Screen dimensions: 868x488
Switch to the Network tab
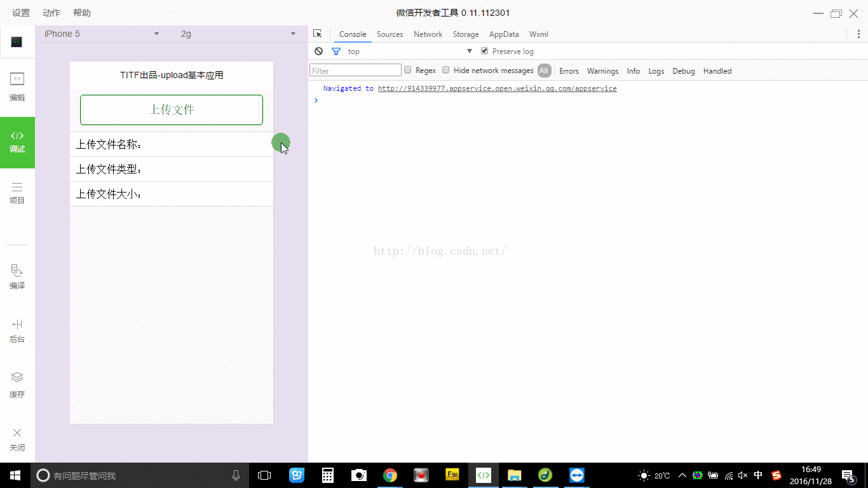click(428, 34)
